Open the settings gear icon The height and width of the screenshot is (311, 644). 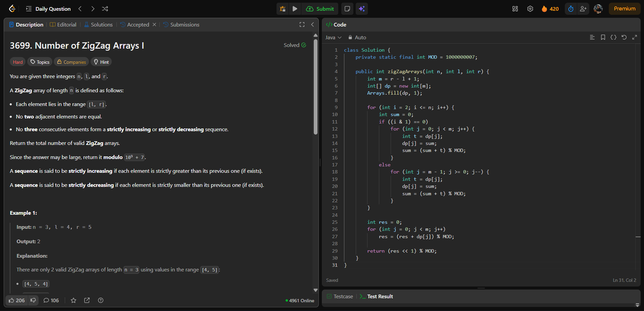pos(530,9)
